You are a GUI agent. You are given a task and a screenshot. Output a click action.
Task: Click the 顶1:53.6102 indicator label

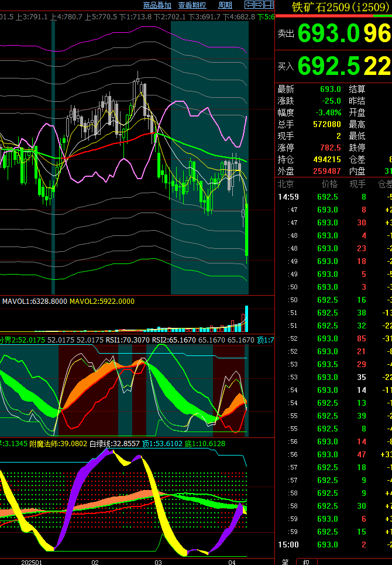162,444
